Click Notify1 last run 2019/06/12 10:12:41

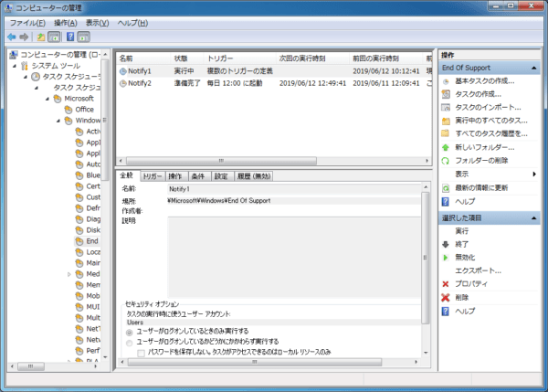(385, 71)
